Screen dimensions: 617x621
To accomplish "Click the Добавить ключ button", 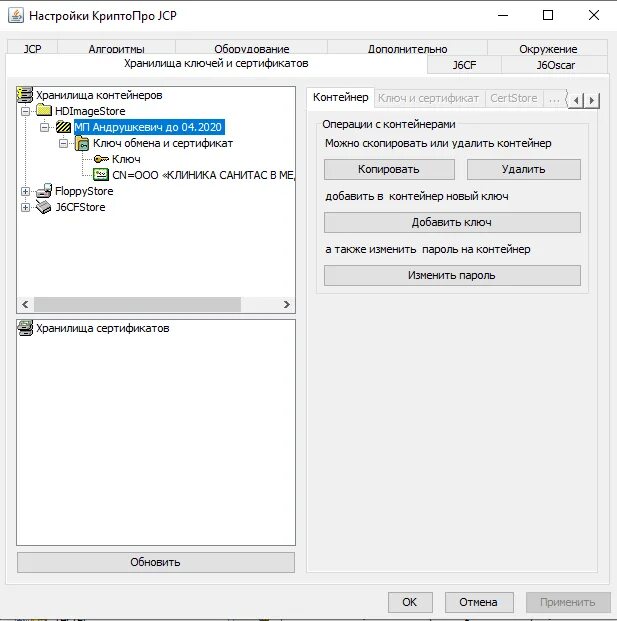I will (452, 222).
